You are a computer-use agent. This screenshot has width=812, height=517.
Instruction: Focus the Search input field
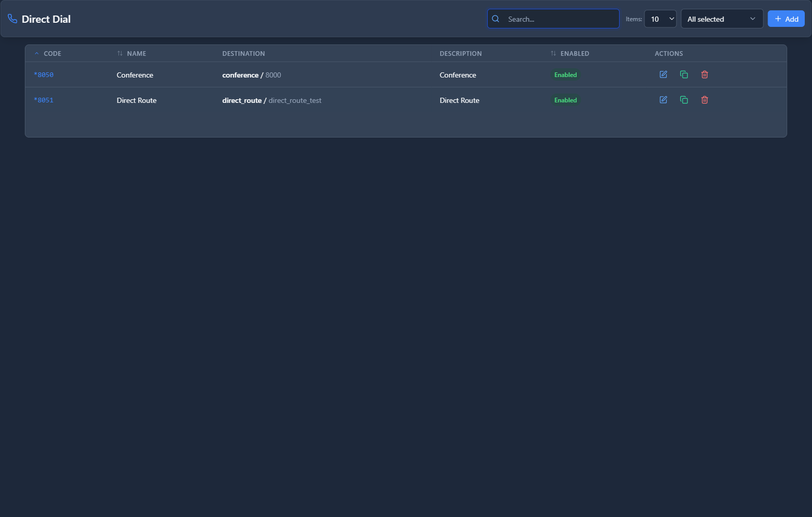tap(559, 19)
